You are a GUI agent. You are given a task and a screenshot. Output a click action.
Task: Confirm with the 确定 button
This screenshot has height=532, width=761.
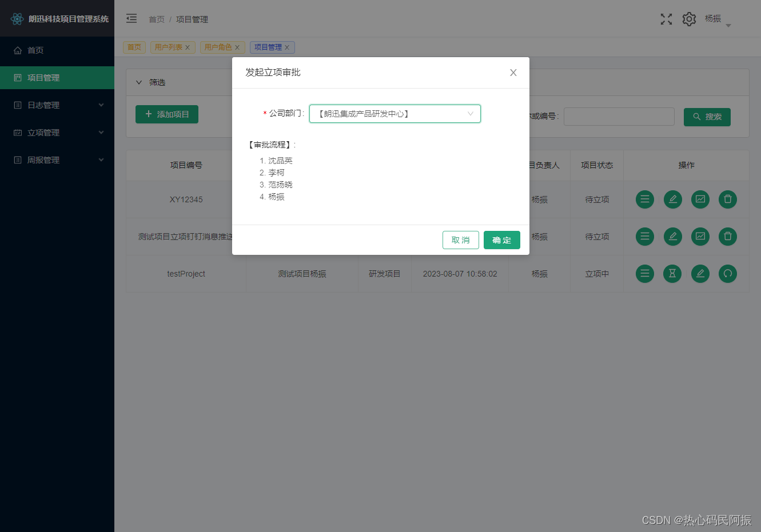(x=502, y=240)
